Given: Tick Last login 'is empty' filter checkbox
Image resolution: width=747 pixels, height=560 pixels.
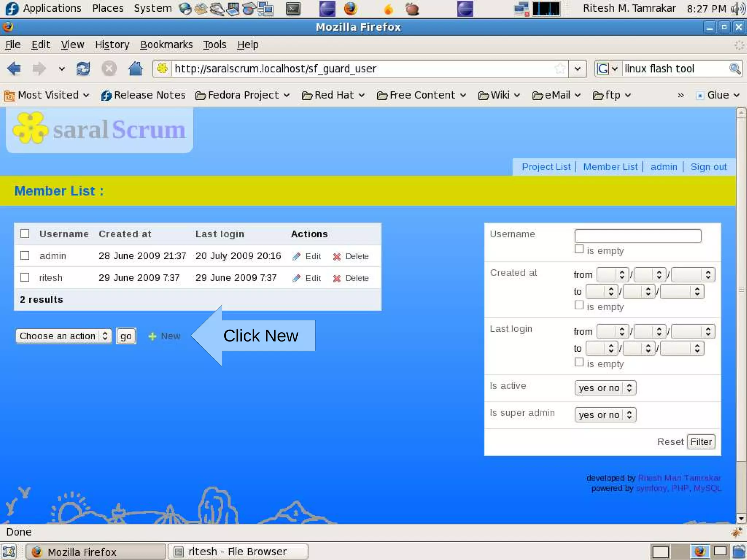Looking at the screenshot, I should (x=579, y=363).
